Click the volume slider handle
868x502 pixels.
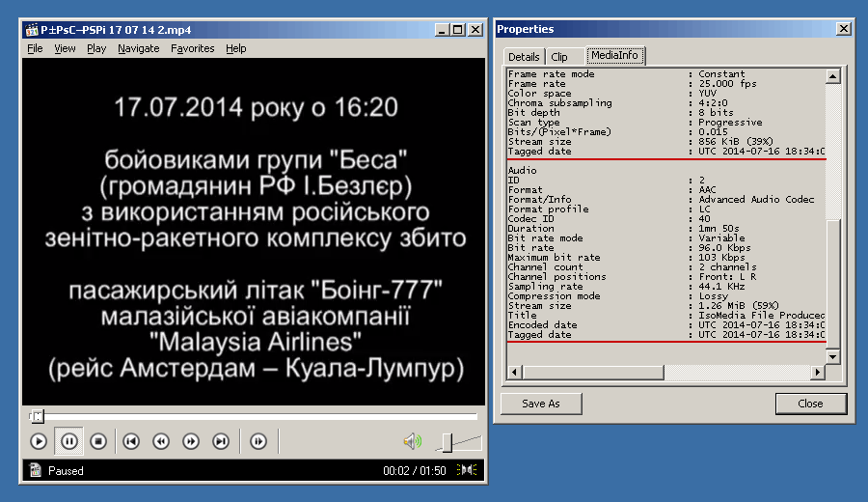(448, 442)
